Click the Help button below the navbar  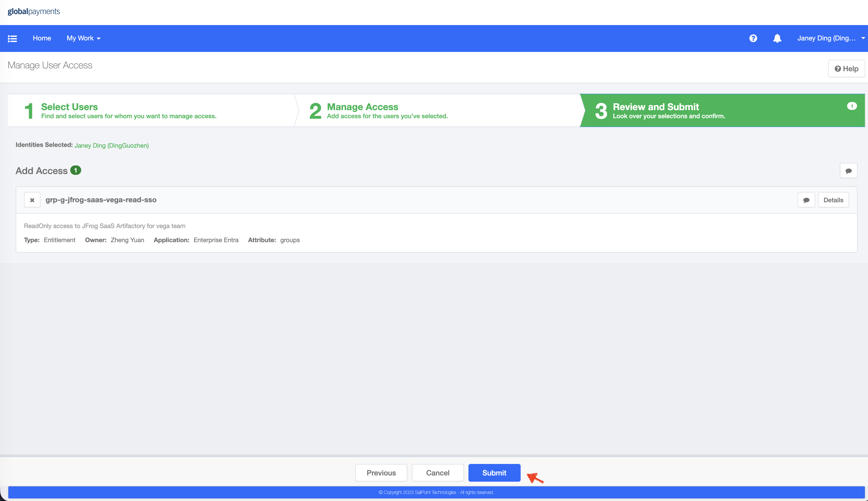coord(846,69)
